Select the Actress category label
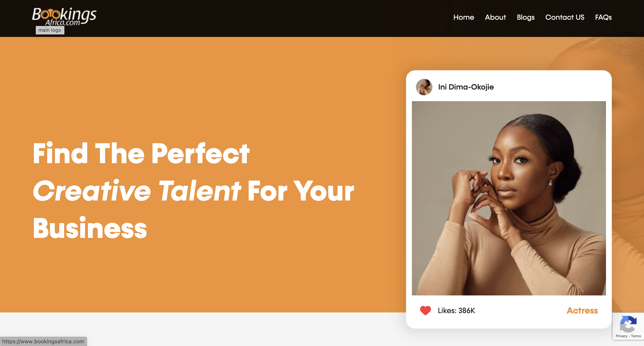 click(x=582, y=310)
